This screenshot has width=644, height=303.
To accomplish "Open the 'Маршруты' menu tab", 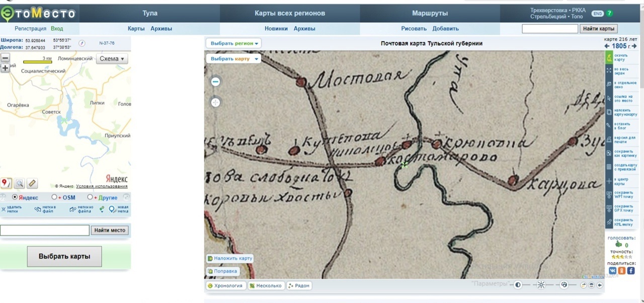I will [x=430, y=13].
